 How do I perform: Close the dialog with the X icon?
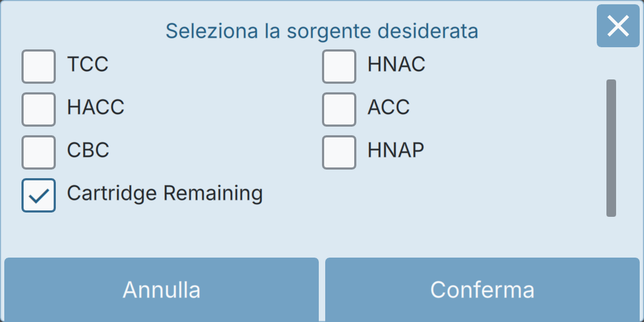point(618,26)
